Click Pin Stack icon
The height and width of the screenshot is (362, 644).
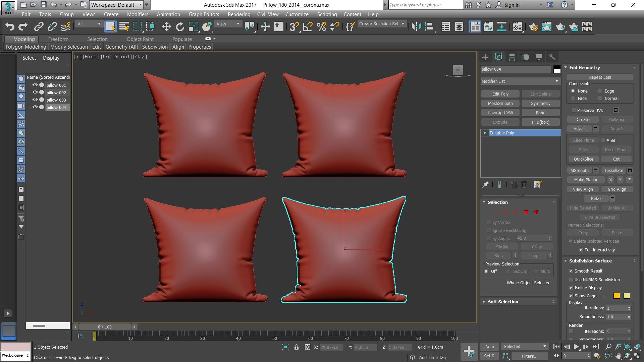tap(485, 184)
